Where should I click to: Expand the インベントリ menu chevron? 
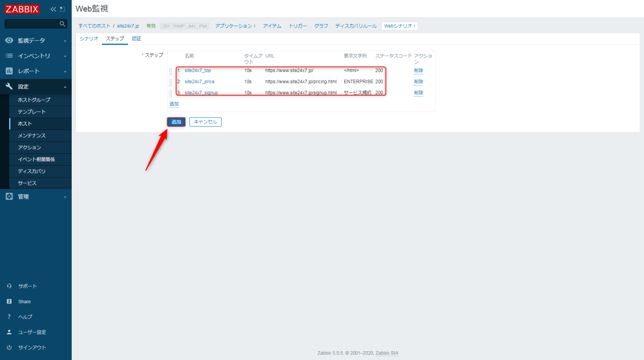tap(65, 56)
